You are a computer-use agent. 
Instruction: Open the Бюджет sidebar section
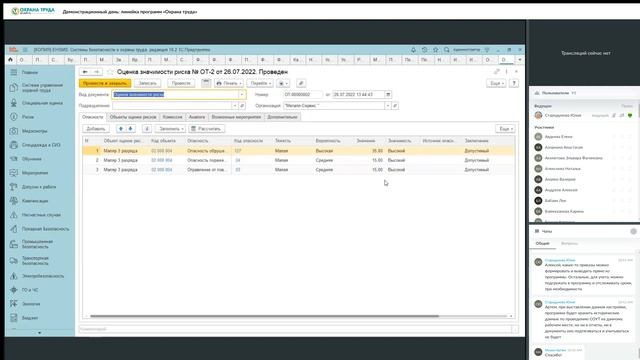pos(29,318)
